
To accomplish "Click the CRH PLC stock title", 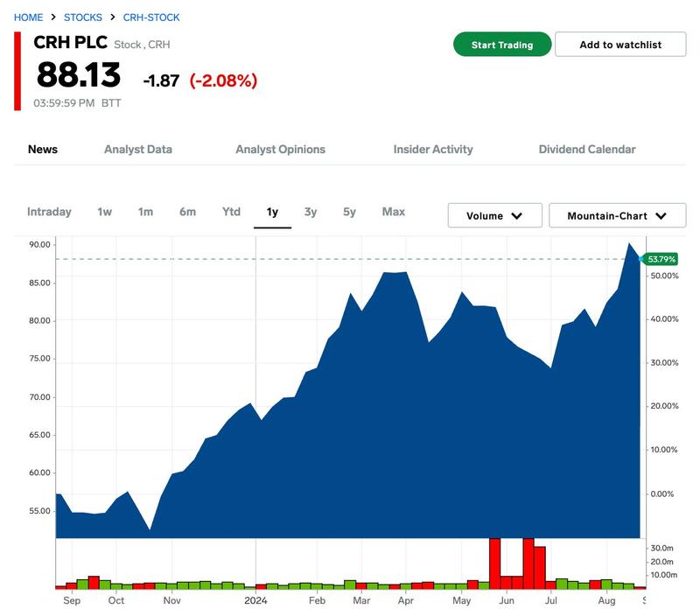I will pyautogui.click(x=70, y=42).
